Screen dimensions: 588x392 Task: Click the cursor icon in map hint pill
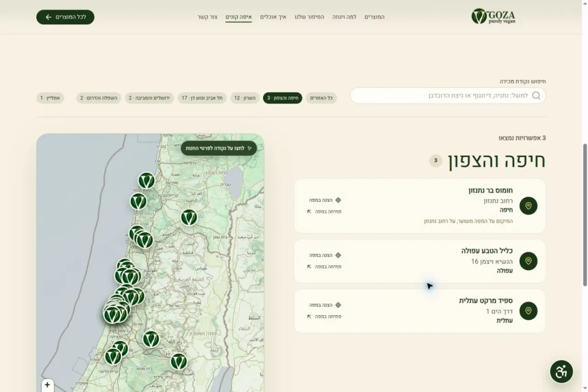click(249, 148)
